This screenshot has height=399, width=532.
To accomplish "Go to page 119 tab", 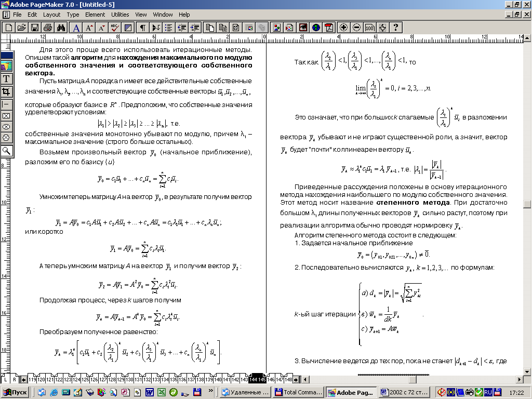I will [x=32, y=379].
